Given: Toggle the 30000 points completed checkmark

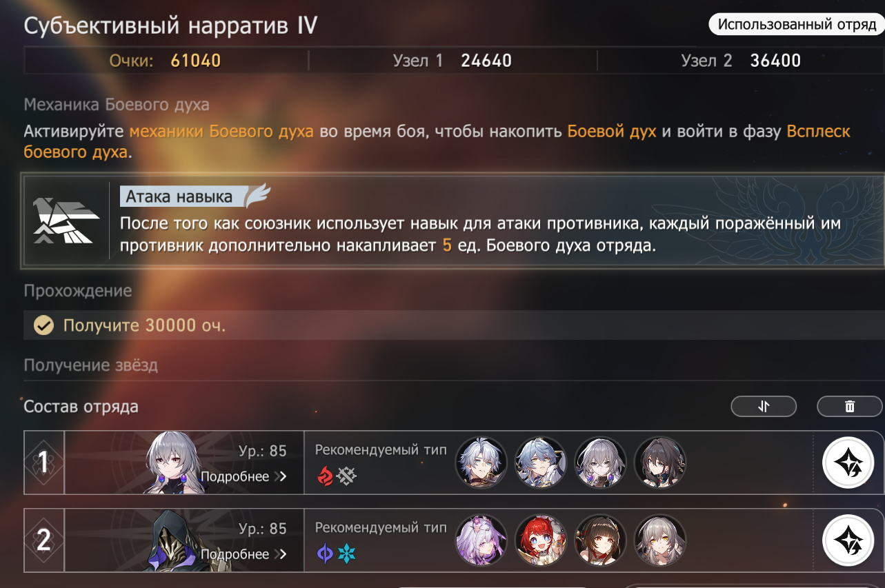Looking at the screenshot, I should [x=44, y=325].
